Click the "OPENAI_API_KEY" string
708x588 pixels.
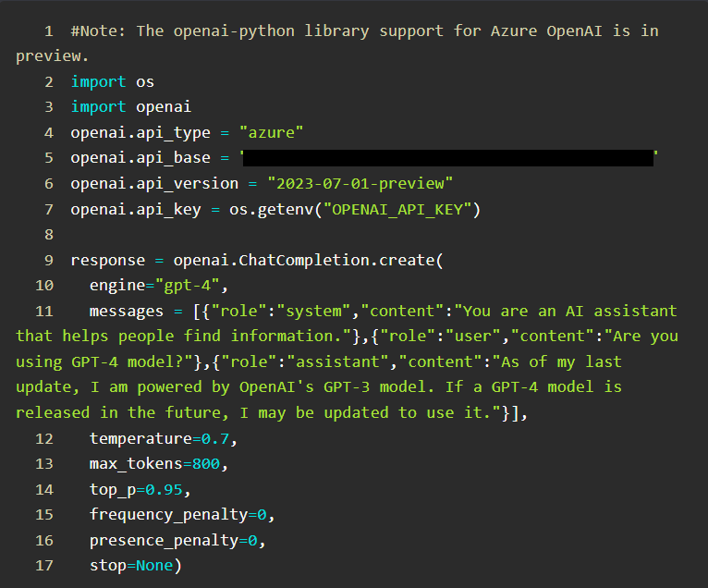point(397,210)
